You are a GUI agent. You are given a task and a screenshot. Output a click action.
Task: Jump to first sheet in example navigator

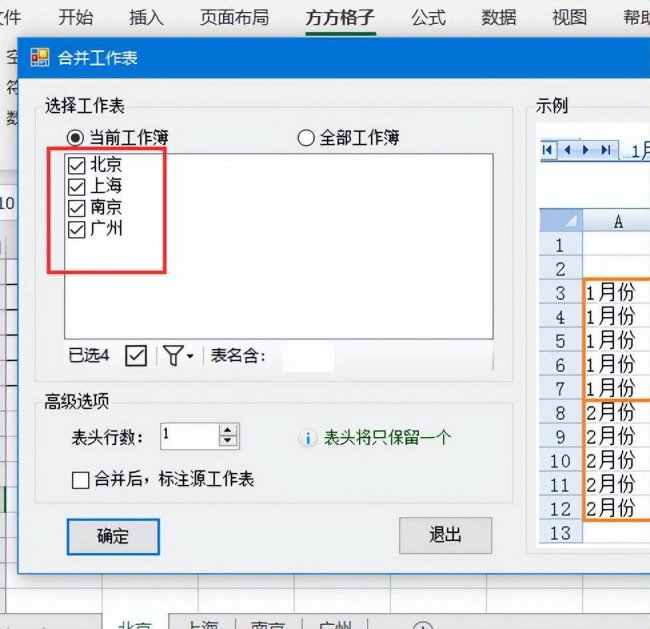[x=547, y=150]
